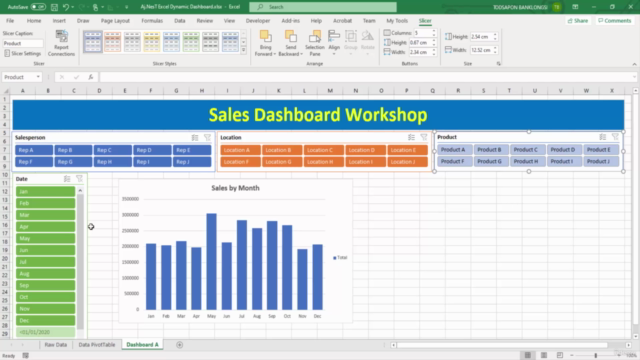Select the yellow Slicer Style thumbnail
This screenshot has height=360, width=640.
pos(151,42)
